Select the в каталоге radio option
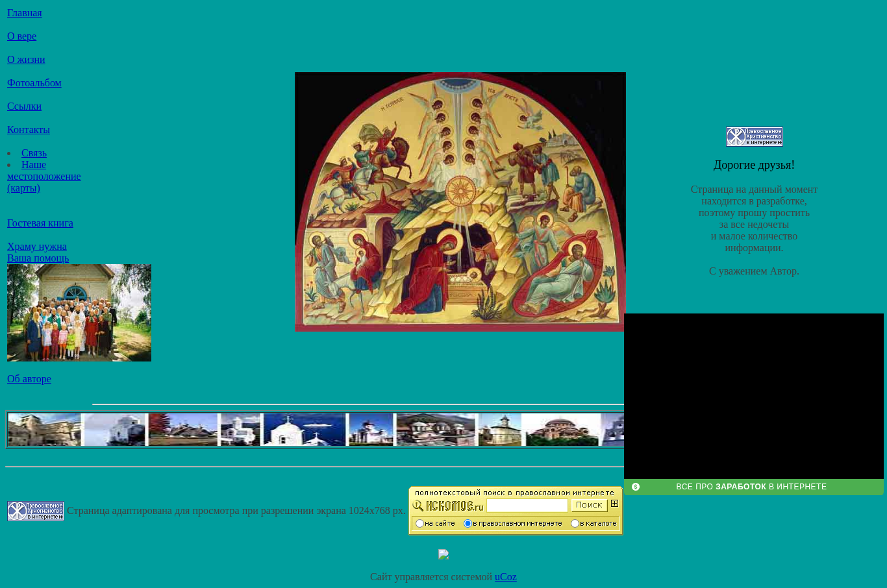 (575, 524)
